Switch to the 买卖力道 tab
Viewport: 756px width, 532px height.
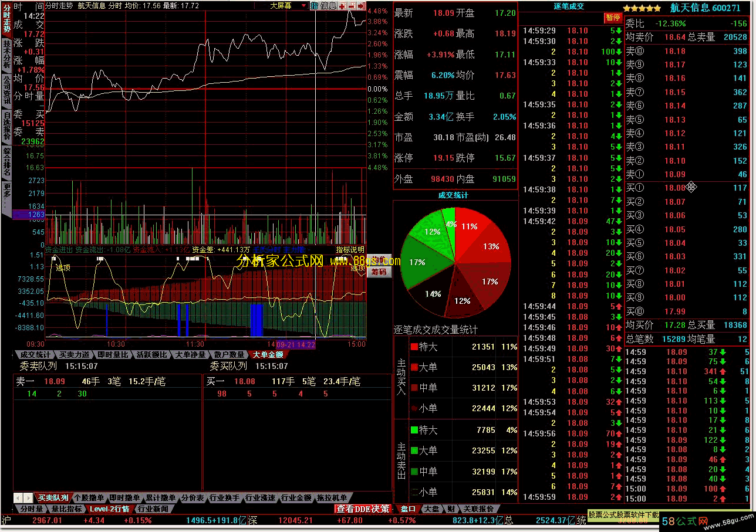point(74,354)
